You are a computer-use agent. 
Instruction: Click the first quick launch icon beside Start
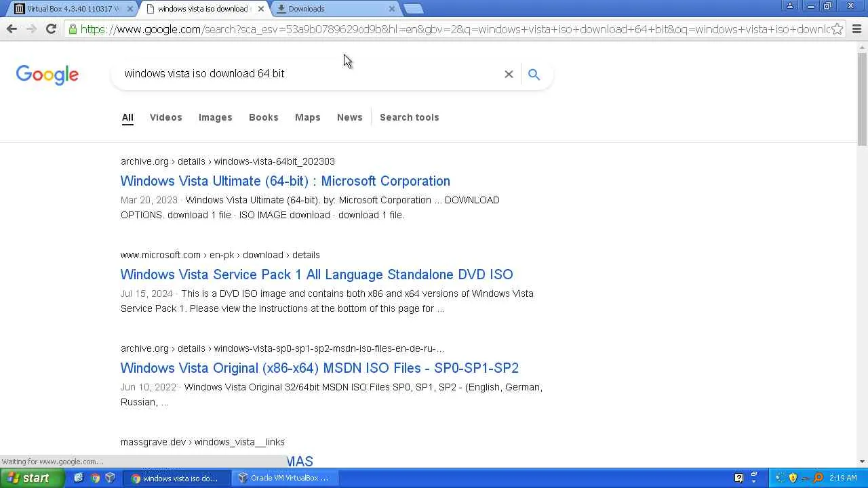pos(79,478)
